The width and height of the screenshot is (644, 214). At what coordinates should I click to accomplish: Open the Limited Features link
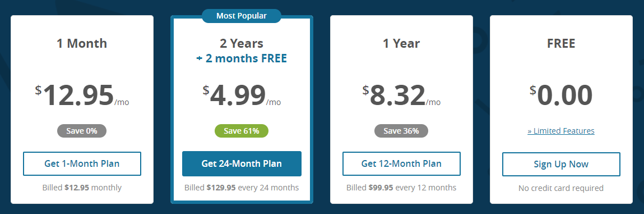coord(561,131)
